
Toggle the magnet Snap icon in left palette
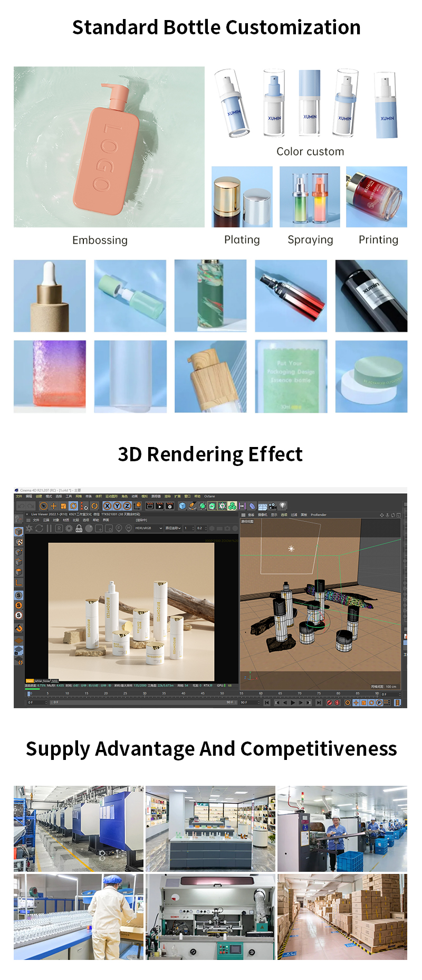click(18, 628)
